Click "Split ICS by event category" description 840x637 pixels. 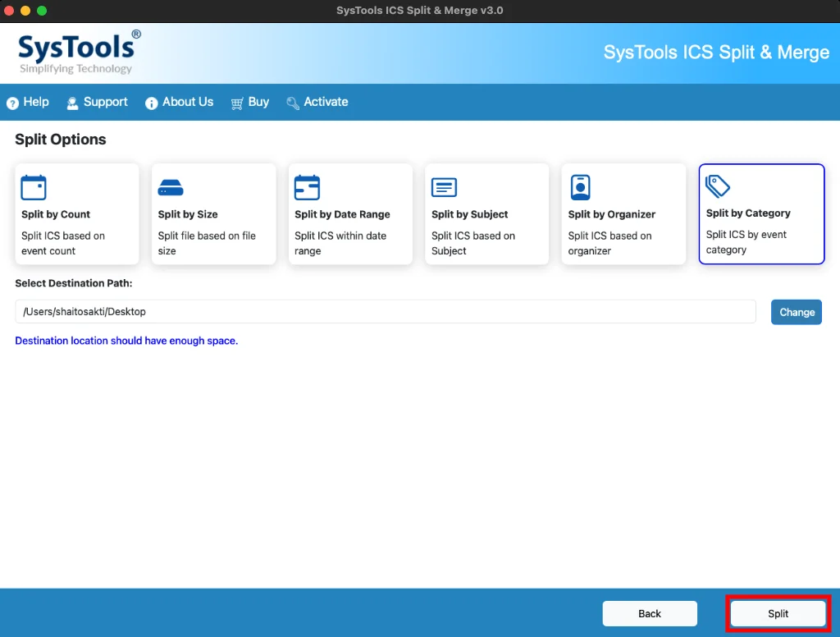746,242
